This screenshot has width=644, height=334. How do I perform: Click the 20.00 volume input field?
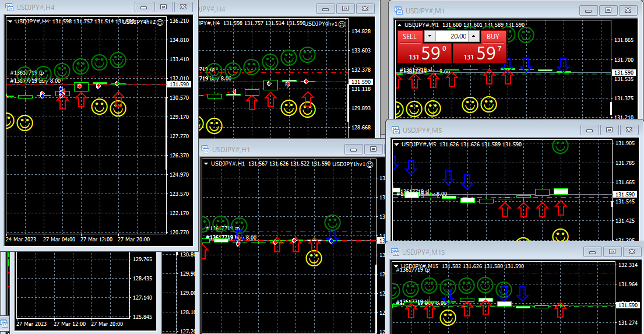tap(452, 36)
